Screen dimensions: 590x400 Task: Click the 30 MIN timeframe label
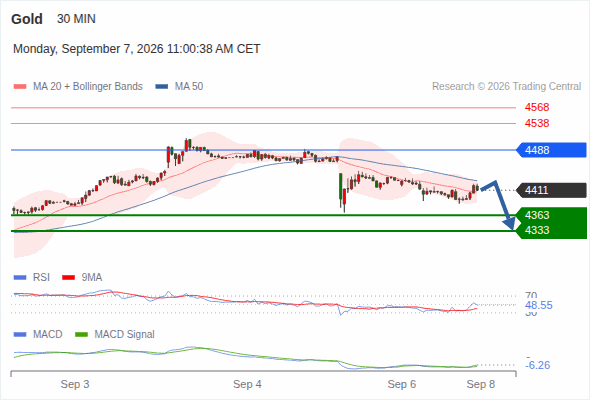(76, 19)
